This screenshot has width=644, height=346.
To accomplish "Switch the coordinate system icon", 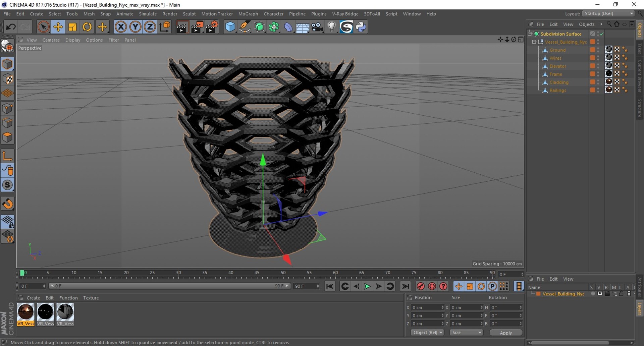I will click(x=165, y=27).
